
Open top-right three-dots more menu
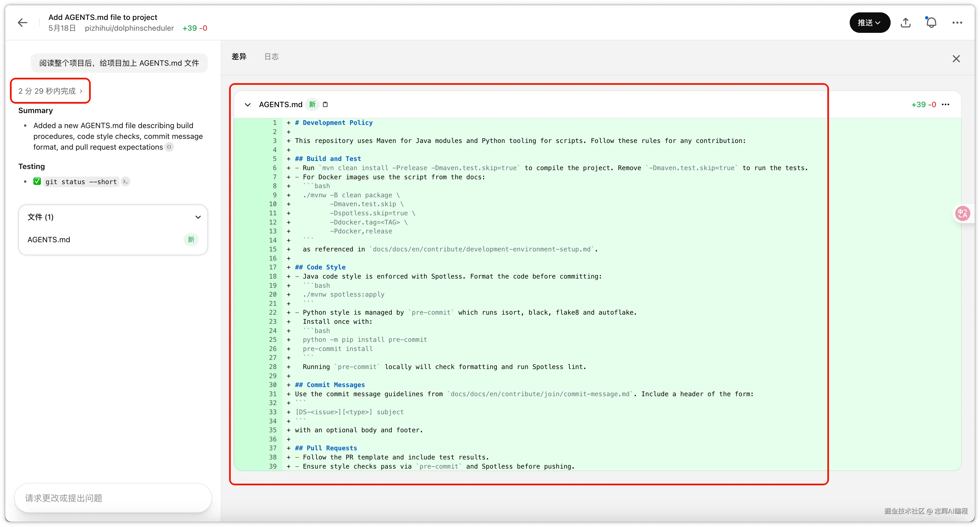click(x=957, y=23)
